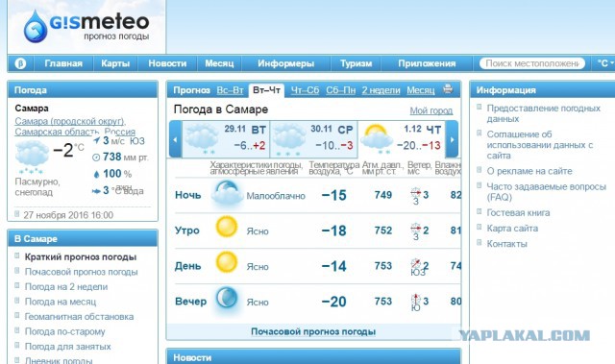The width and height of the screenshot is (615, 364).
Task: Open the Месяц forecast tab
Action: [421, 90]
